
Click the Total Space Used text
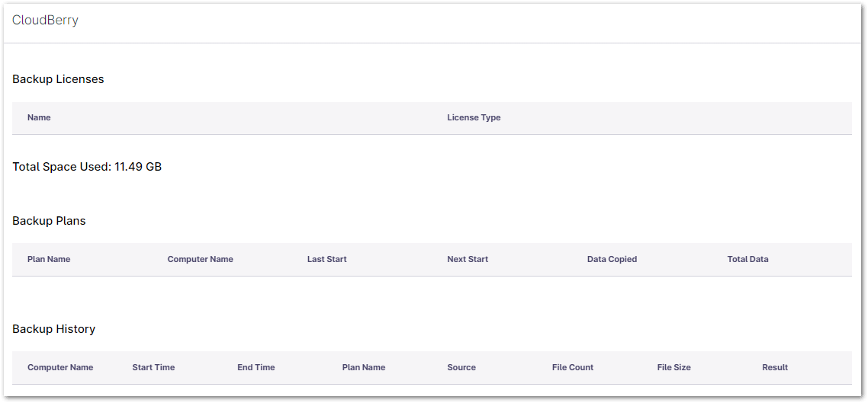tap(87, 167)
